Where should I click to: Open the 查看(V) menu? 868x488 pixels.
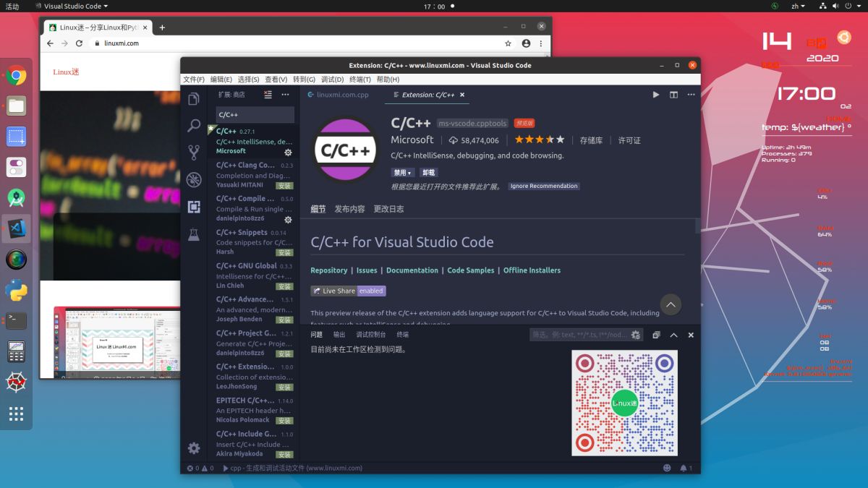point(276,80)
